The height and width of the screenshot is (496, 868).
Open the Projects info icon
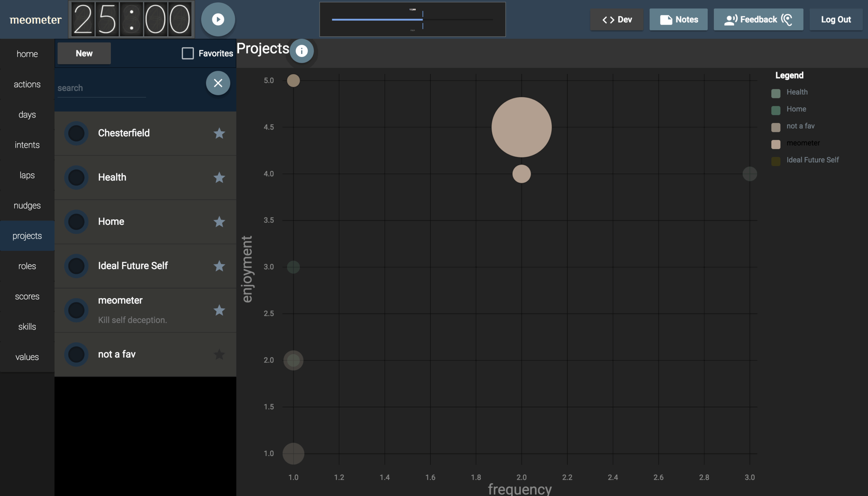pos(301,51)
